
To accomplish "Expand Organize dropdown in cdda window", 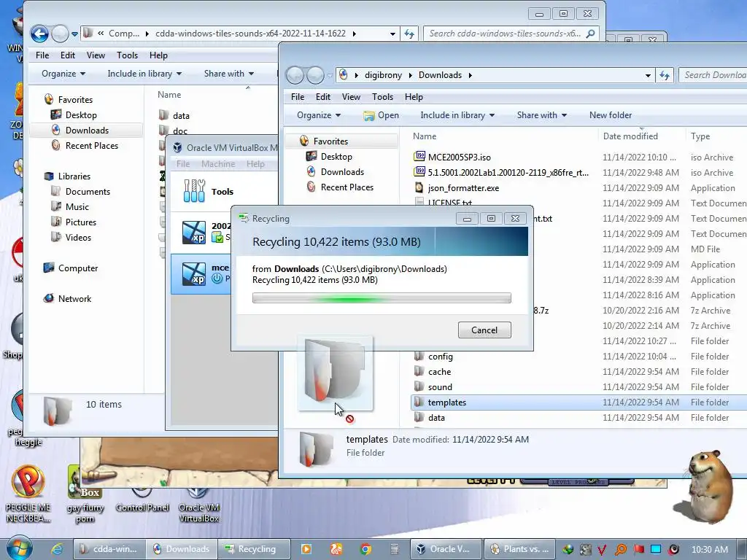I will point(63,74).
